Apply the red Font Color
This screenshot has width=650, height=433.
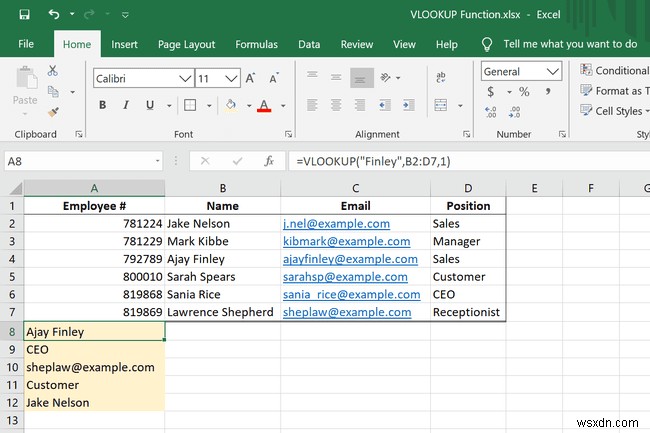click(264, 106)
